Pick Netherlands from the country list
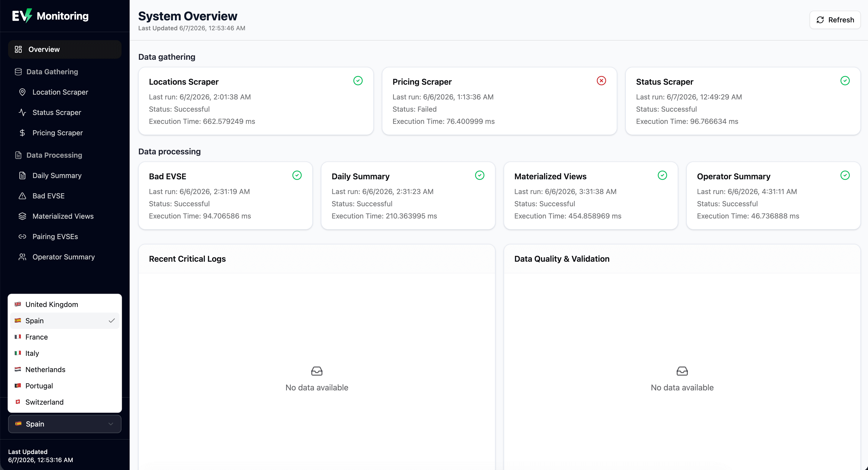868x470 pixels. click(65, 370)
